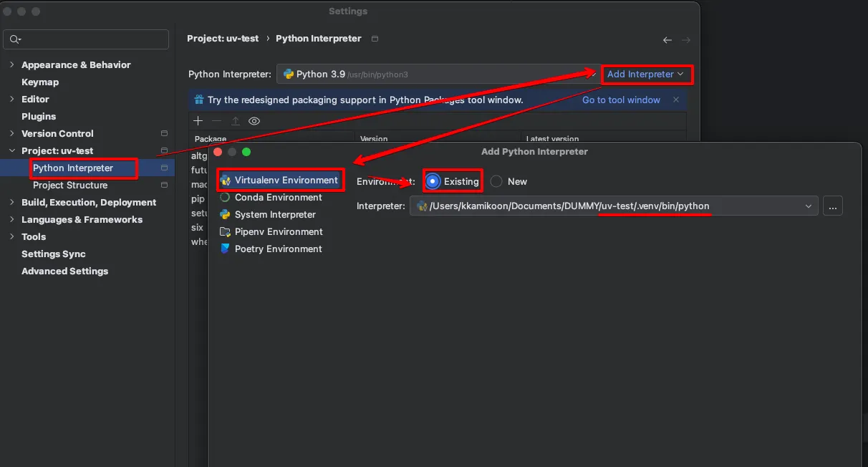Click project icon next to Project: uv-test
868x467 pixels.
(164, 150)
